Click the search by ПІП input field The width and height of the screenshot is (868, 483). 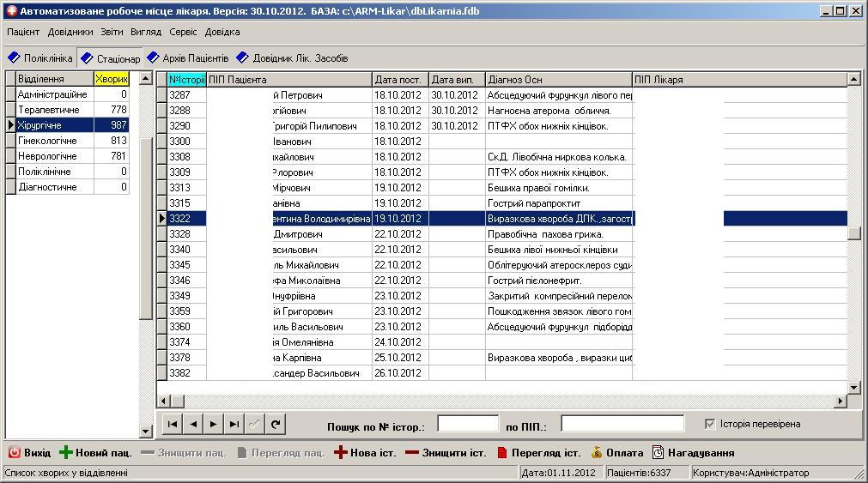point(622,424)
